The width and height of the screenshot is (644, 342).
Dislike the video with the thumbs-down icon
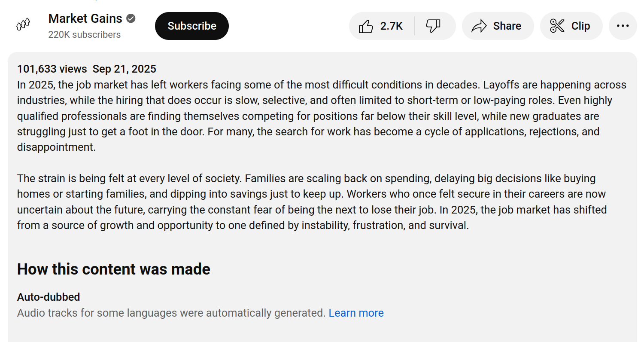tap(433, 26)
